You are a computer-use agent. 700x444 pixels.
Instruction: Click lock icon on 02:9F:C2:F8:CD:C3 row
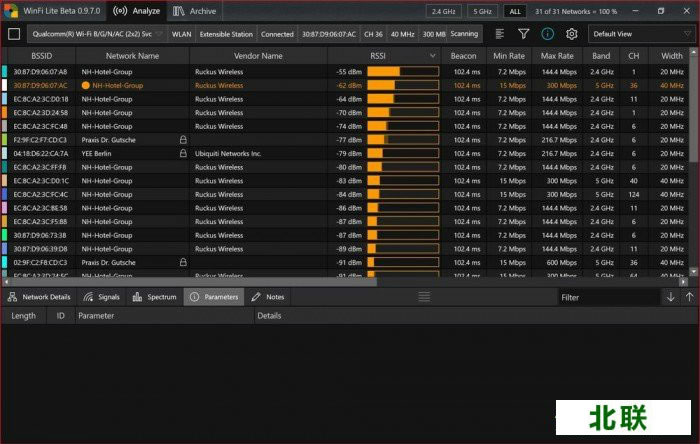(183, 262)
